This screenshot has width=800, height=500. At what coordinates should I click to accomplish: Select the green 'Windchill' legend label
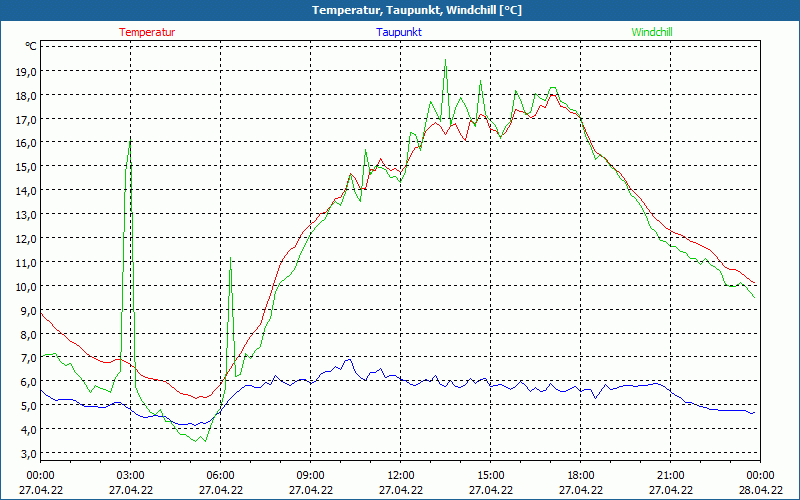point(652,32)
